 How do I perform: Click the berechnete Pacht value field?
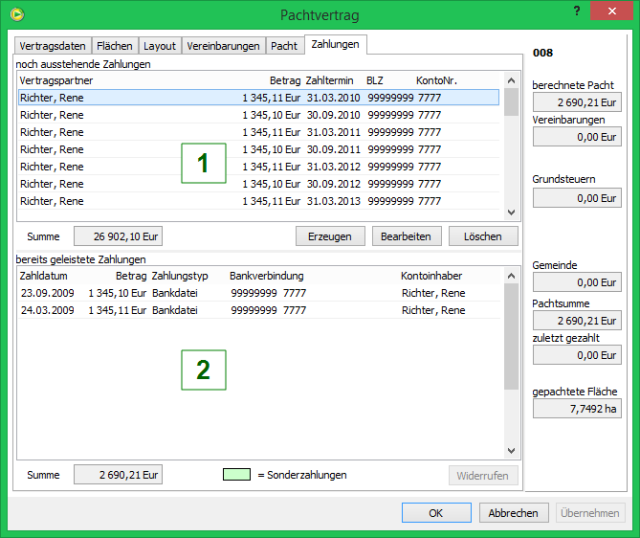point(577,102)
